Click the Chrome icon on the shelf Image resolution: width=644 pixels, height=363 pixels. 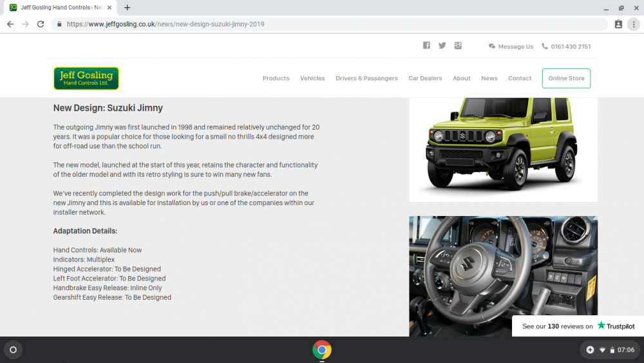click(321, 350)
